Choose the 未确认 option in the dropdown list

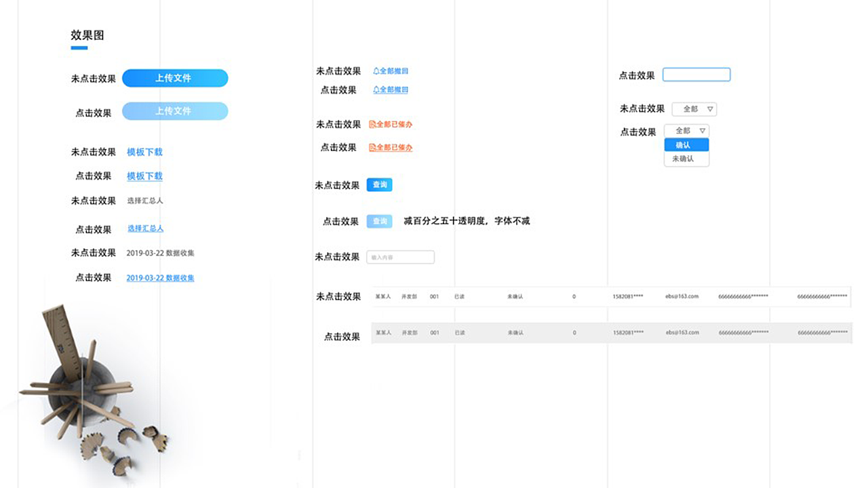[687, 159]
